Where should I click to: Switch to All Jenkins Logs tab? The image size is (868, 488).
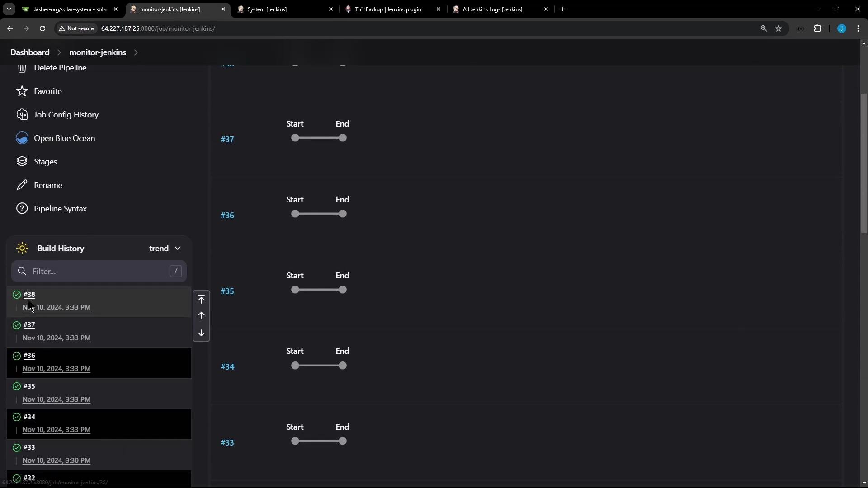tap(501, 9)
